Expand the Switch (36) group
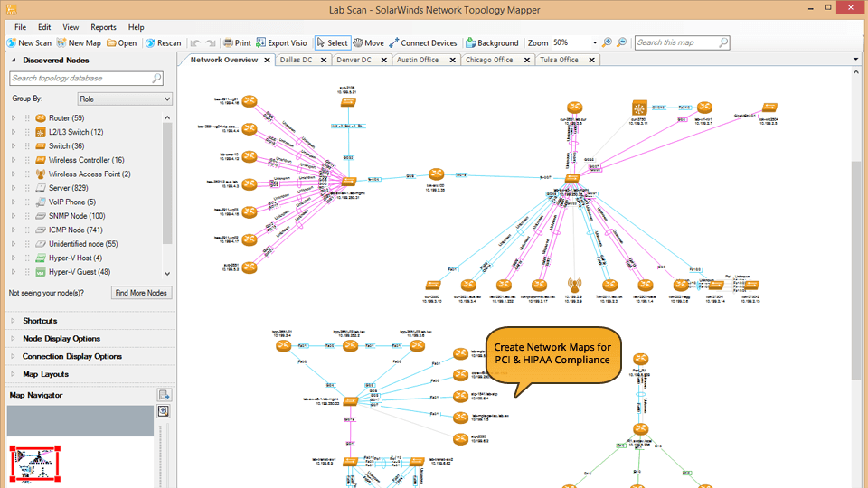This screenshot has height=488, width=868. tap(14, 146)
